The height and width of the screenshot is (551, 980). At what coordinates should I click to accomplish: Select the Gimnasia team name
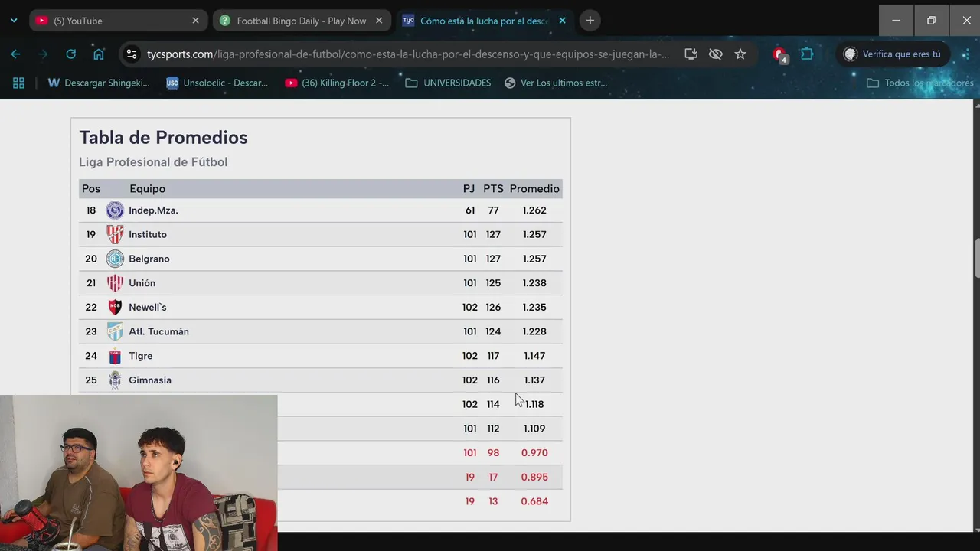tap(150, 380)
